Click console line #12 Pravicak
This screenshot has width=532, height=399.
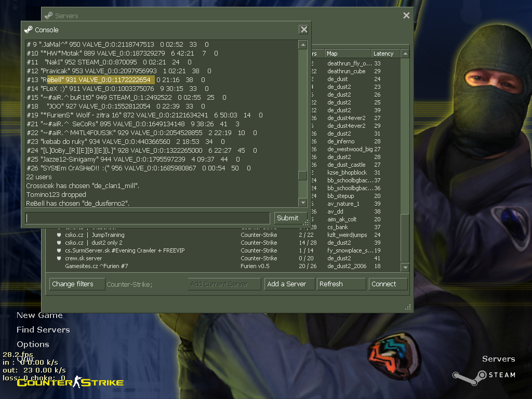click(x=119, y=71)
